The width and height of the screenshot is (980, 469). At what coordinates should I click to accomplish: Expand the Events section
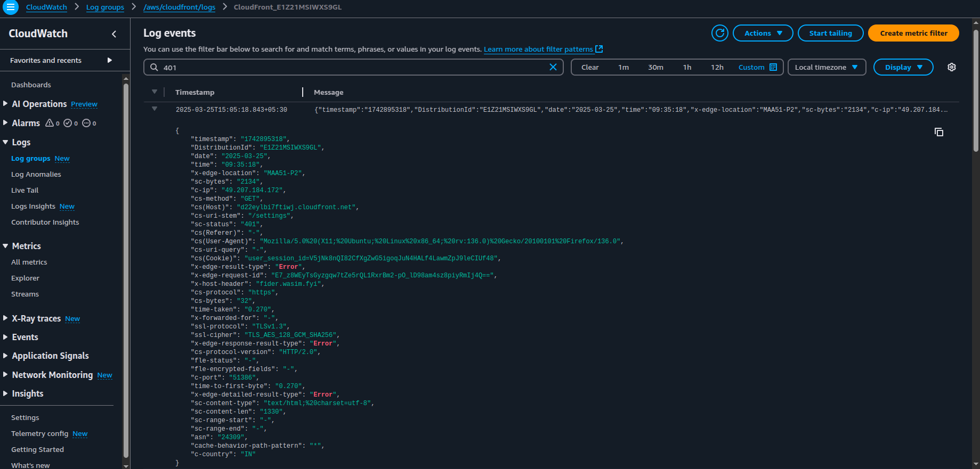pyautogui.click(x=5, y=337)
